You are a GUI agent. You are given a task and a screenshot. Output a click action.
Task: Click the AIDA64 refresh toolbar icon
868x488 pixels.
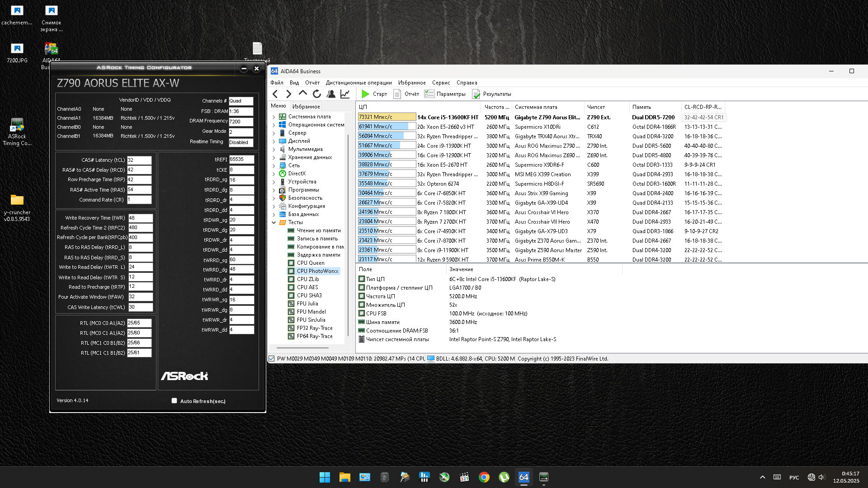(316, 94)
